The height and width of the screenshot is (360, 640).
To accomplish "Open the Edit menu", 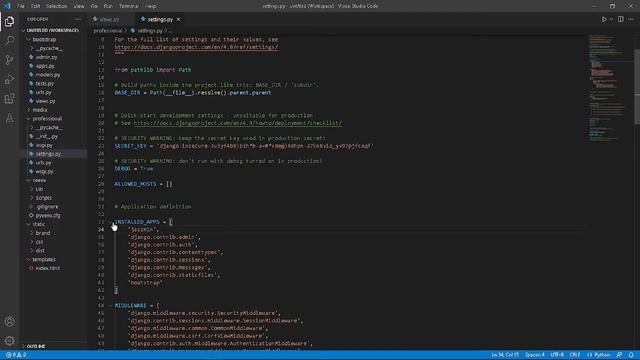I will point(36,6).
